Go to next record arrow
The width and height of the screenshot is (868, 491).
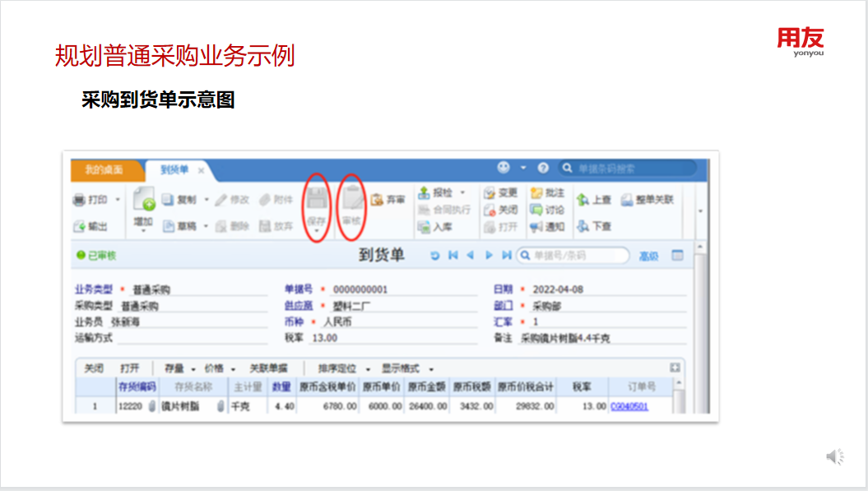coord(489,255)
